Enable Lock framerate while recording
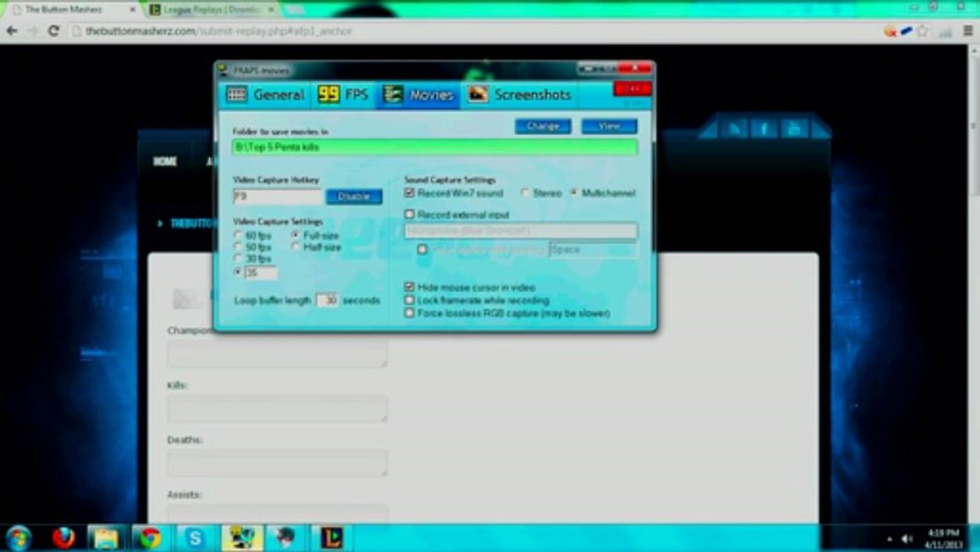980x552 pixels. tap(410, 300)
